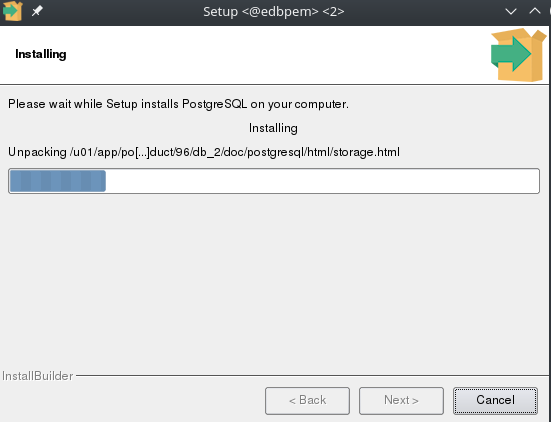Screen dimensions: 551x422
Task: Minimize the window using the down chevron
Action: click(x=511, y=12)
